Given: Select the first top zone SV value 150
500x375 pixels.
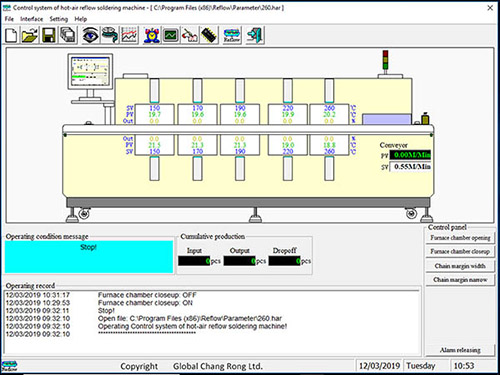Looking at the screenshot, I should pos(155,108).
